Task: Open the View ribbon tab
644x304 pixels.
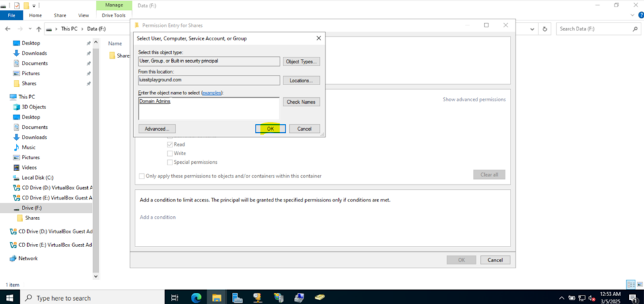Action: pyautogui.click(x=83, y=15)
